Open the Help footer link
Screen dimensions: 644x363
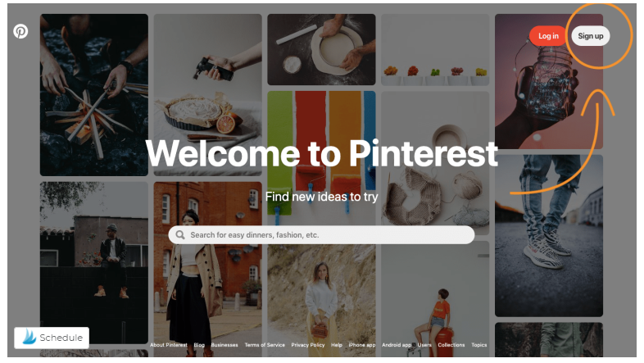pyautogui.click(x=337, y=345)
